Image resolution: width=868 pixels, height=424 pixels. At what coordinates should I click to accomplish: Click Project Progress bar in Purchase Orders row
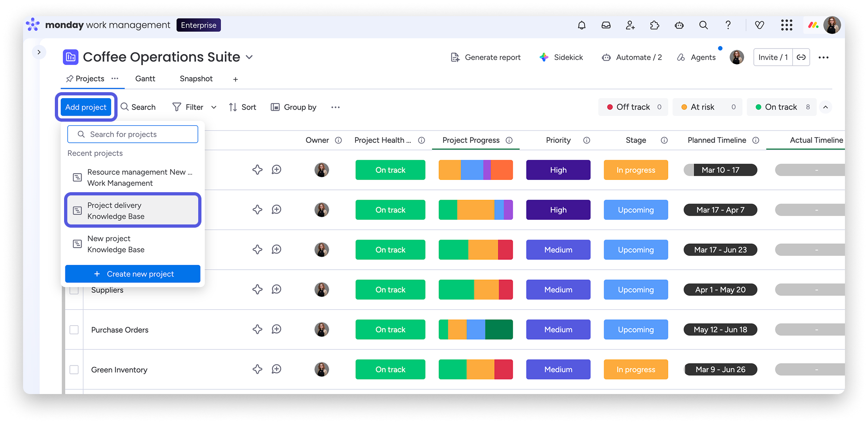point(476,330)
